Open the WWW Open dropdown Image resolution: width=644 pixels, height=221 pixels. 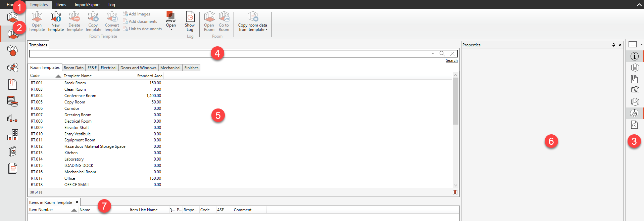[171, 29]
